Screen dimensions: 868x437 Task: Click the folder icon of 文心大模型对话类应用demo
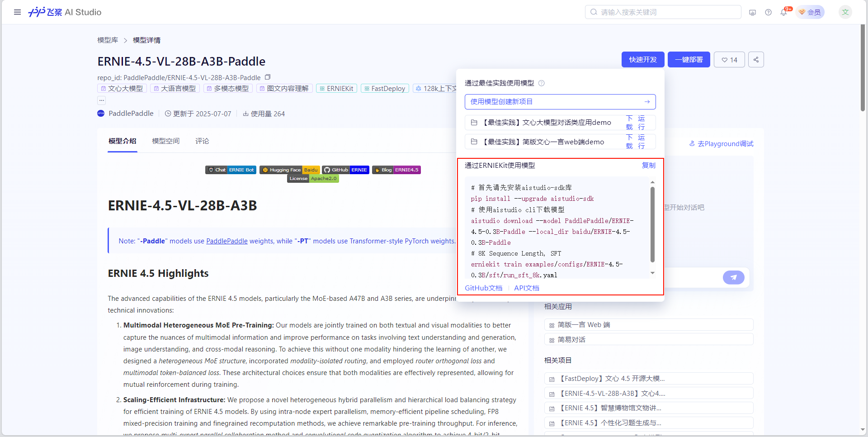474,123
